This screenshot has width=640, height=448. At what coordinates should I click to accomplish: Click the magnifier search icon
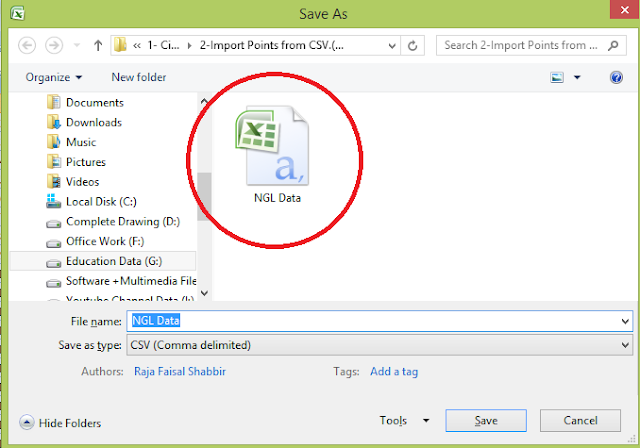click(x=613, y=45)
